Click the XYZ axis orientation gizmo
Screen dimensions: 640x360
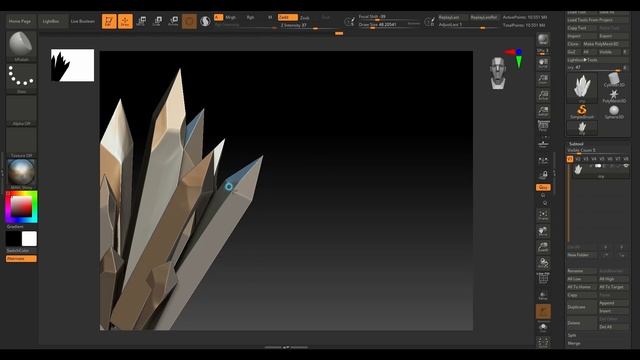(x=514, y=58)
